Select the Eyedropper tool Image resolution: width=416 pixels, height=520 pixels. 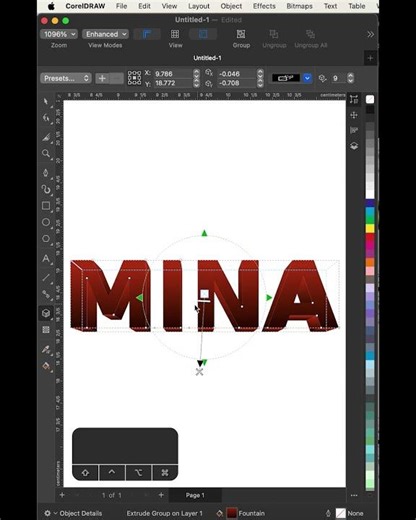point(46,349)
